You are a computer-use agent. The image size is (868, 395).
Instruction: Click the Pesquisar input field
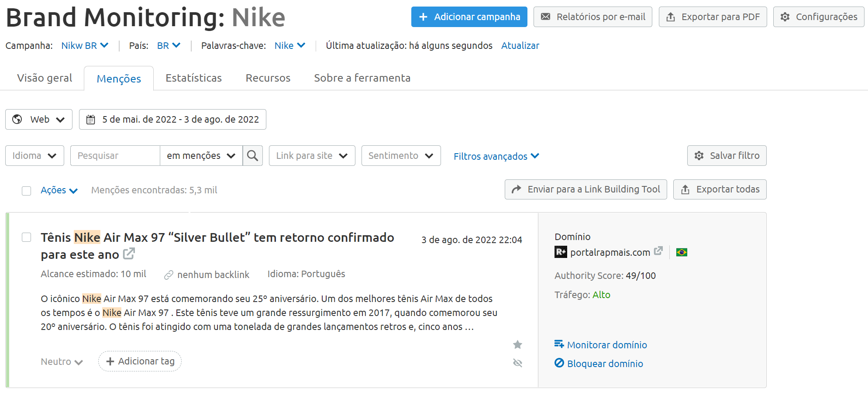pos(115,156)
